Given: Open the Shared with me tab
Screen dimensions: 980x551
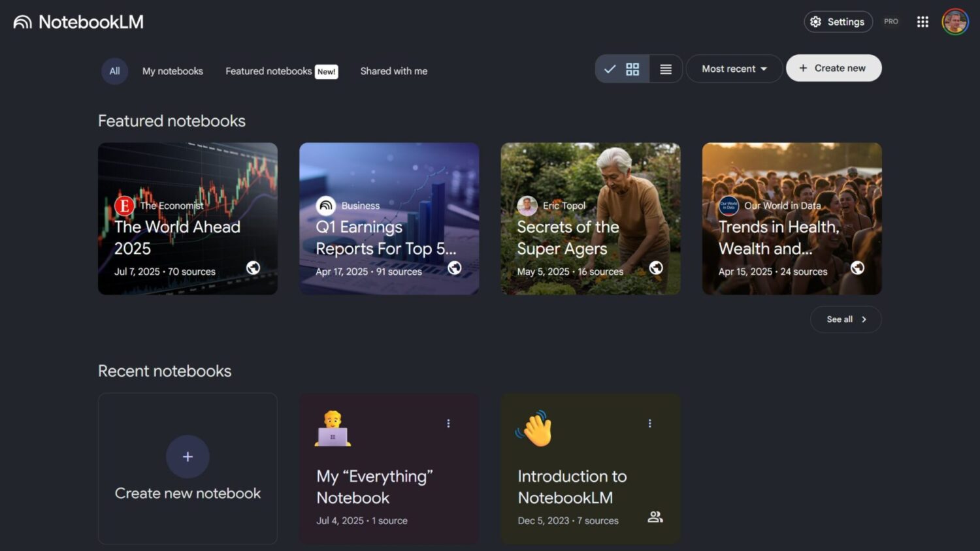Looking at the screenshot, I should (394, 71).
